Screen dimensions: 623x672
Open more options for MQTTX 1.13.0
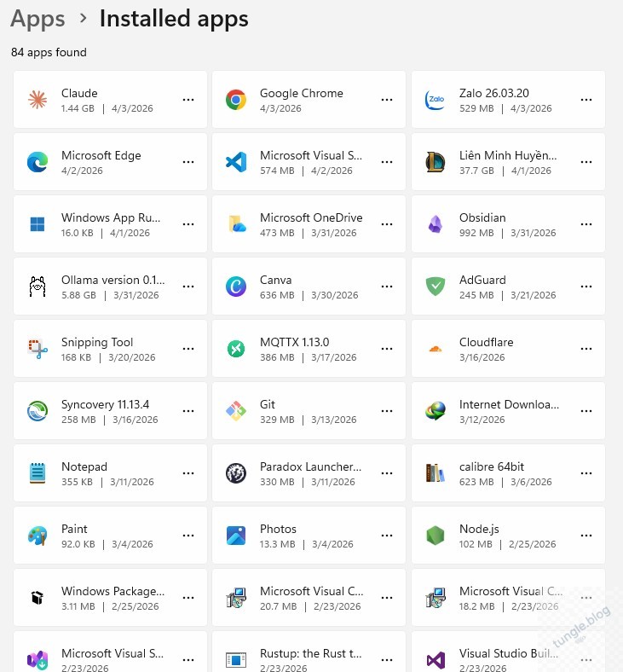(387, 349)
